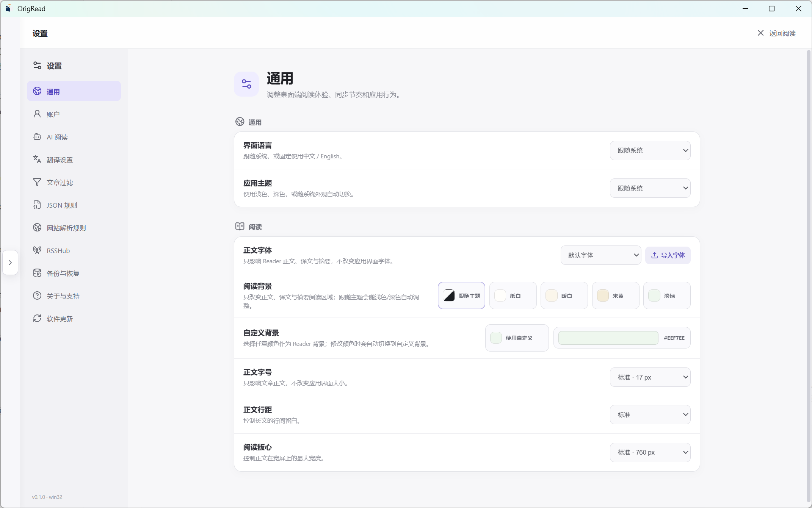Enable 使用自定义 background option
Viewport: 812px width, 508px height.
pos(517,338)
